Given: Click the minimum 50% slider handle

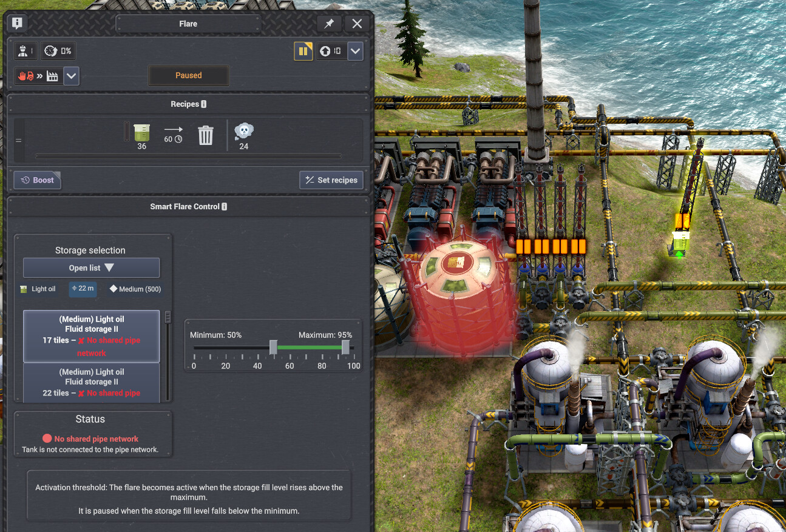Looking at the screenshot, I should [x=274, y=347].
